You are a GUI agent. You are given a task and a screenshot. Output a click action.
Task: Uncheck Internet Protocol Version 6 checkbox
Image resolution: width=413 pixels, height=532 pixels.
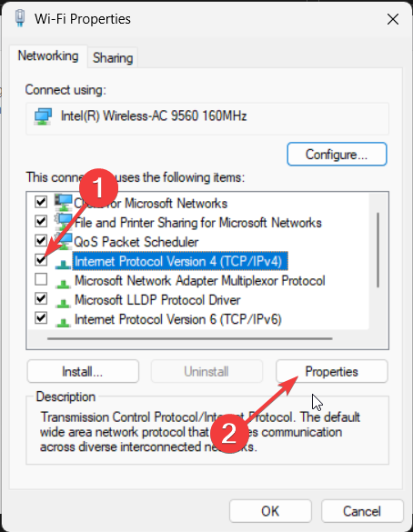[x=41, y=318]
